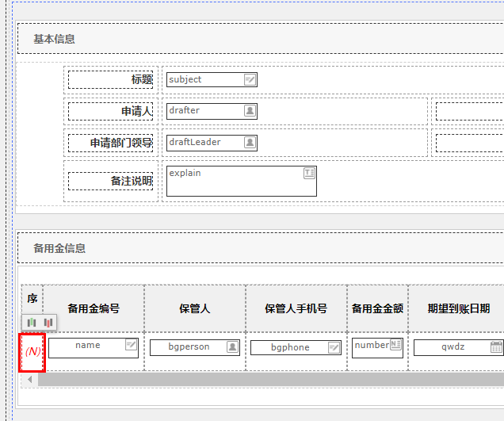Click the edit icon in subject field
This screenshot has width=504, height=421.
[x=250, y=79]
